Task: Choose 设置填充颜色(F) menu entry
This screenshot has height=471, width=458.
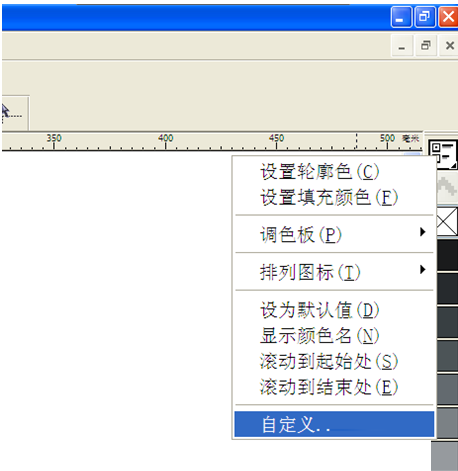Action: pyautogui.click(x=334, y=197)
